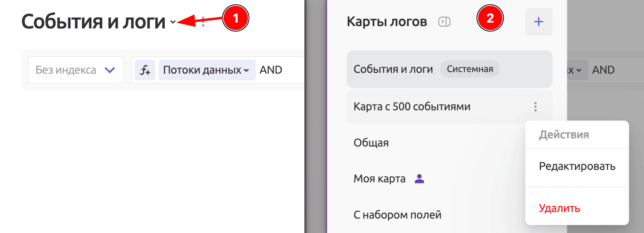
Task: Open the "Без индекса" index dropdown
Action: [x=76, y=70]
